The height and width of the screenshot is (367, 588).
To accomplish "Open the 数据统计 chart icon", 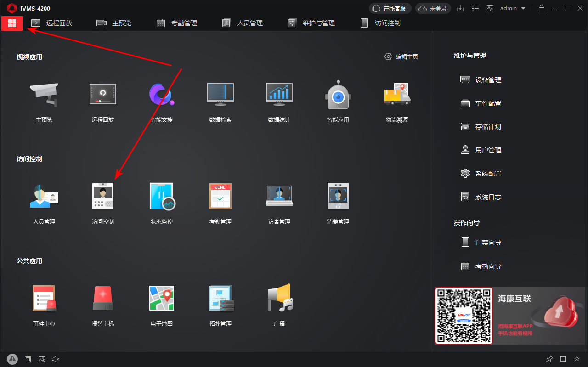I will coord(279,95).
